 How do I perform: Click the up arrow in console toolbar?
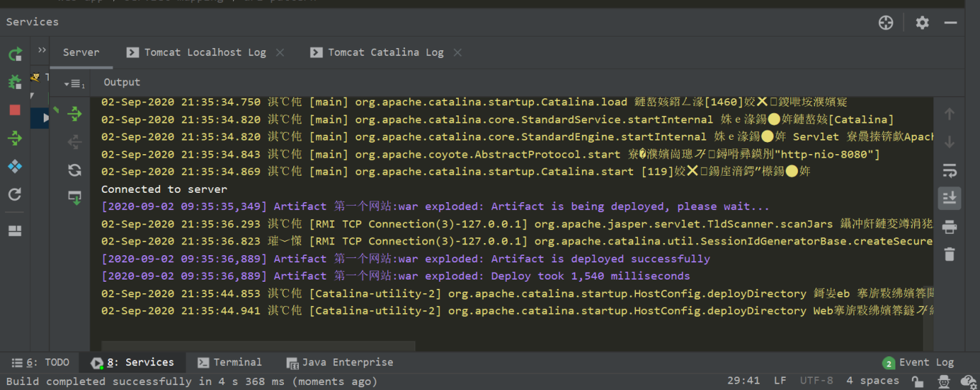pos(949,114)
